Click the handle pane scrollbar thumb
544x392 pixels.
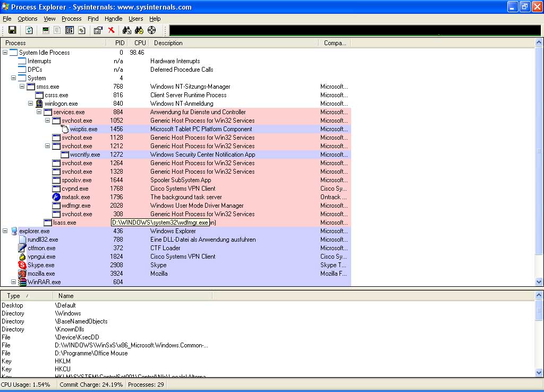pos(539,311)
